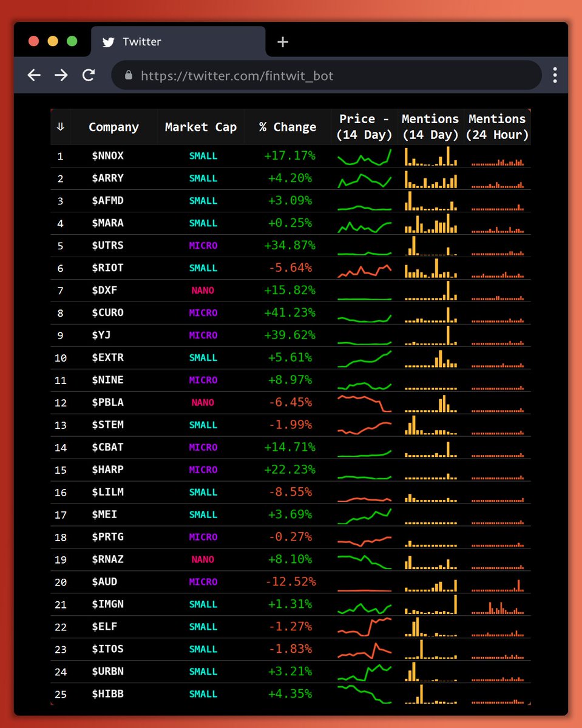Screen dimensions: 582x728
Task: Click the $IMGN 24-hour mentions bar chart
Action: 498,607
